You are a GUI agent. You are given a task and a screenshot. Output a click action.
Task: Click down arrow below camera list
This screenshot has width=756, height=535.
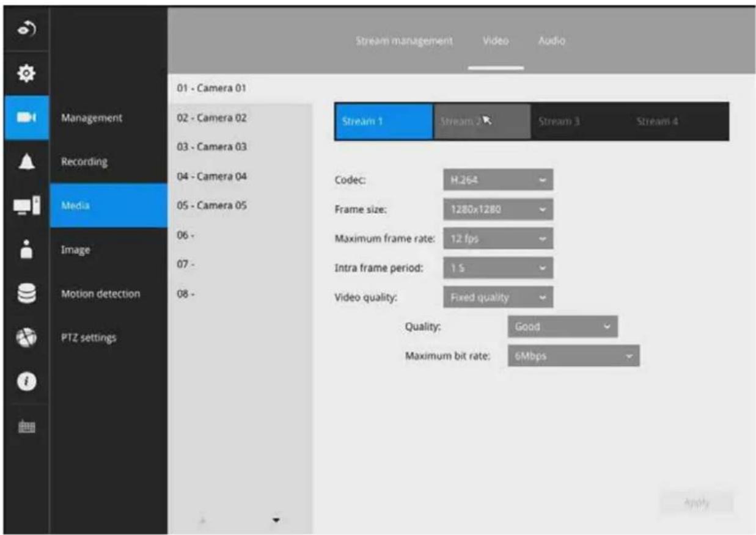(x=276, y=521)
